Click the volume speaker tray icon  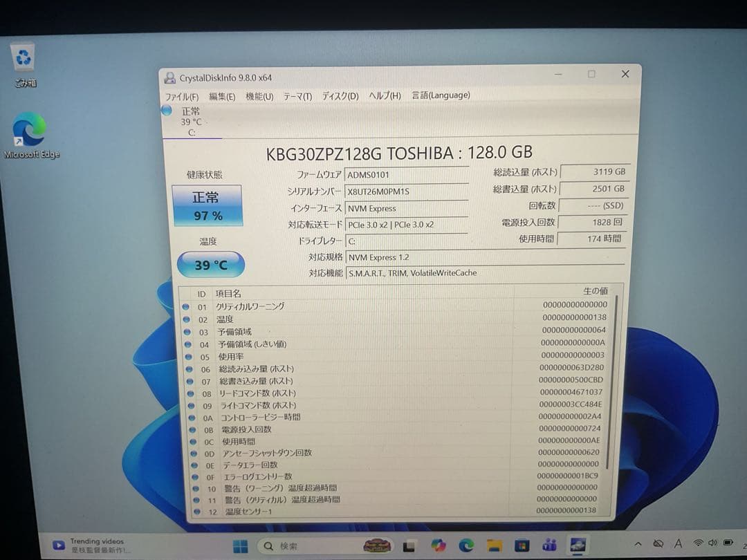(712, 543)
